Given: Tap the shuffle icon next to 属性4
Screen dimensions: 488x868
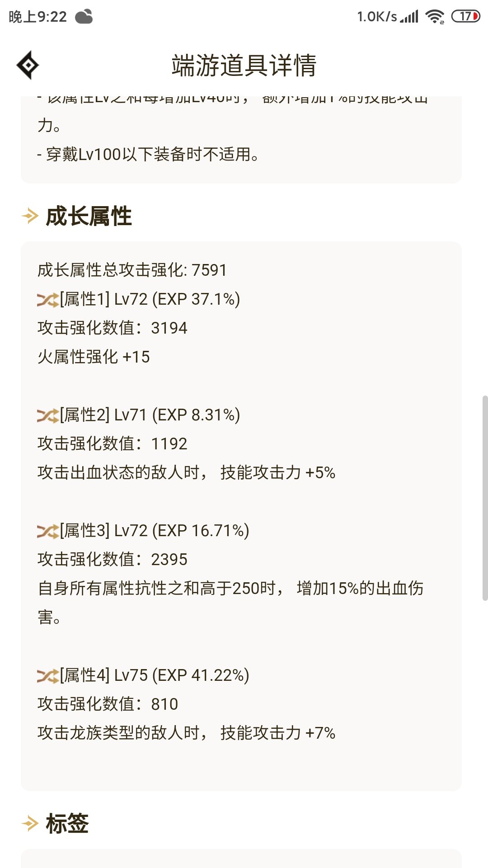Looking at the screenshot, I should (x=48, y=676).
